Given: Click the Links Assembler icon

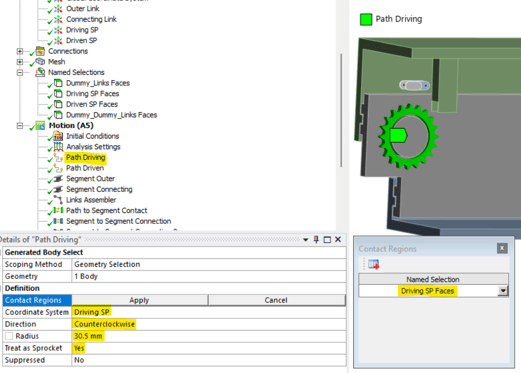Looking at the screenshot, I should [x=58, y=200].
